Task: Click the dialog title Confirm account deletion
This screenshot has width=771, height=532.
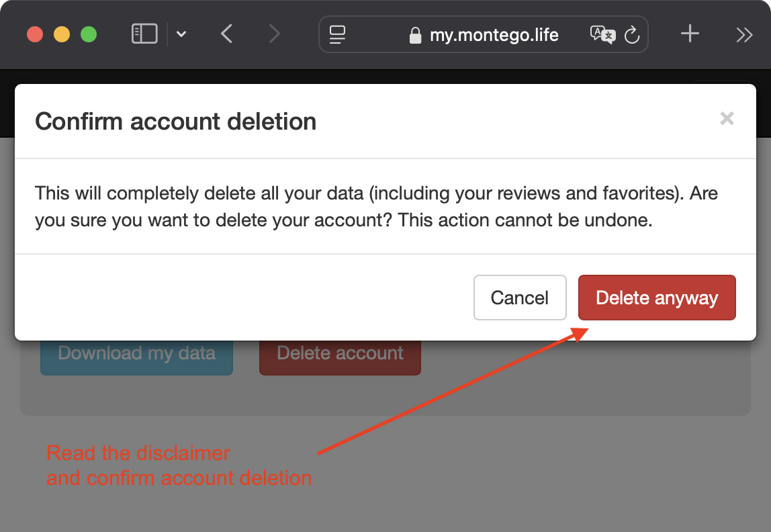Action: point(176,122)
